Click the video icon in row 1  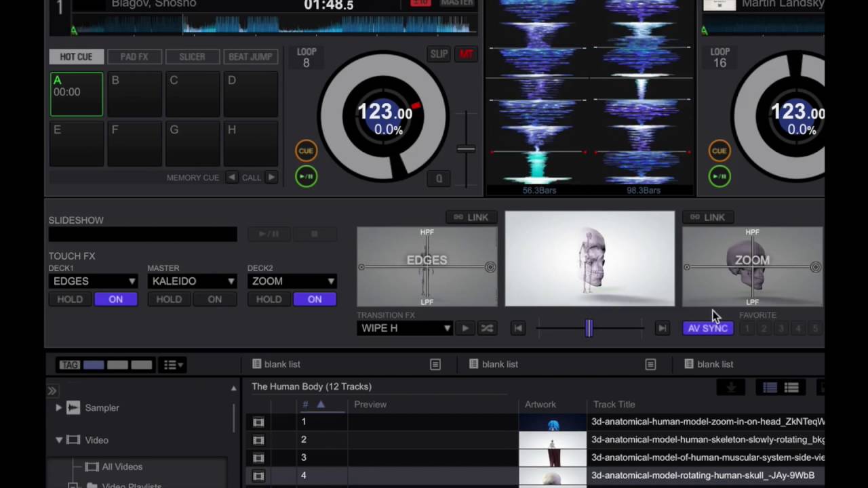(x=258, y=422)
